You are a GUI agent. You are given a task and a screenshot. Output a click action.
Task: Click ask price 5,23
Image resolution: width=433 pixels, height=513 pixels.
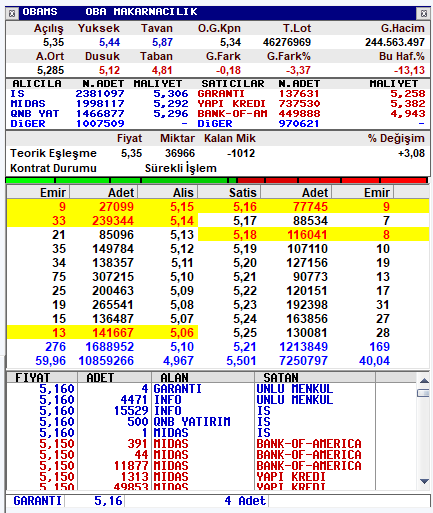[245, 305]
